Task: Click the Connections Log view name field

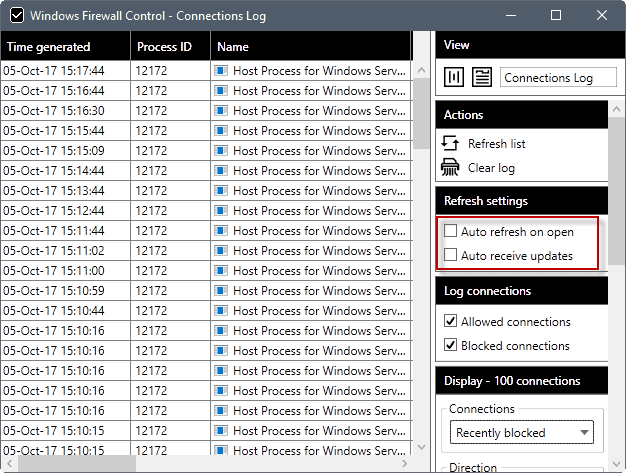Action: 558,77
